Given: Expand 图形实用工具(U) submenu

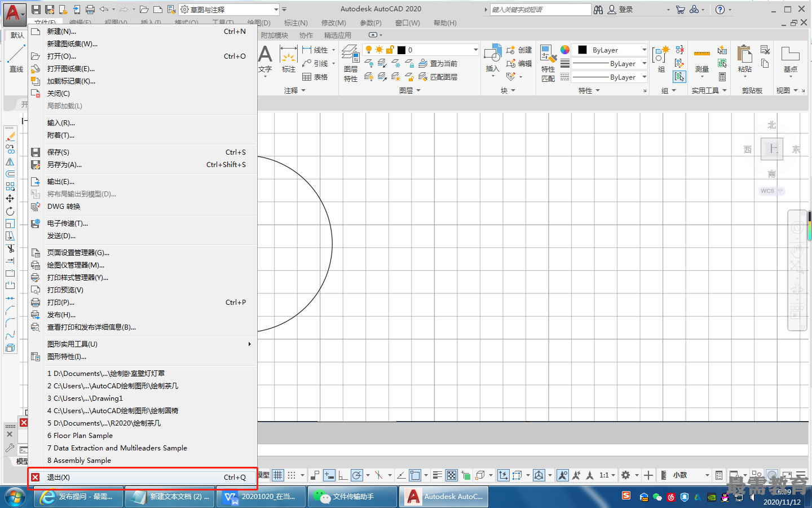Looking at the screenshot, I should (143, 344).
